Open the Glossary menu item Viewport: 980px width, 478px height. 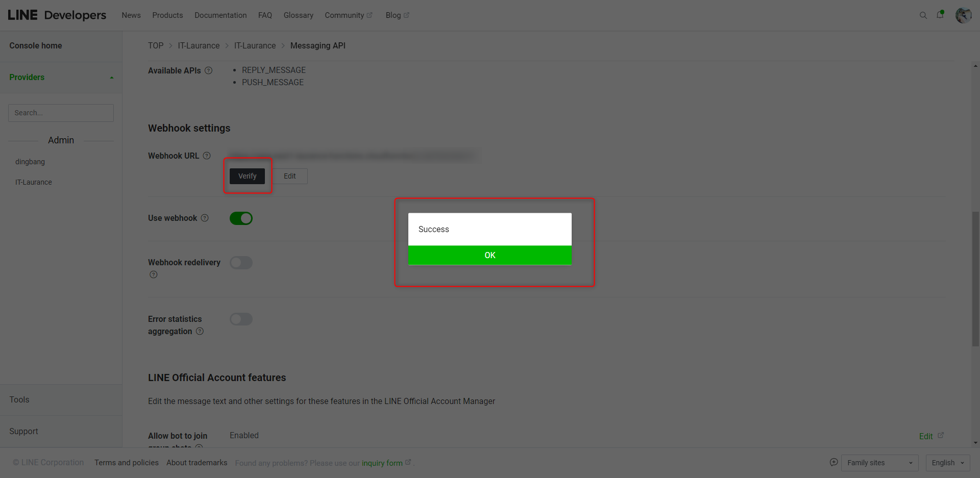(x=299, y=15)
